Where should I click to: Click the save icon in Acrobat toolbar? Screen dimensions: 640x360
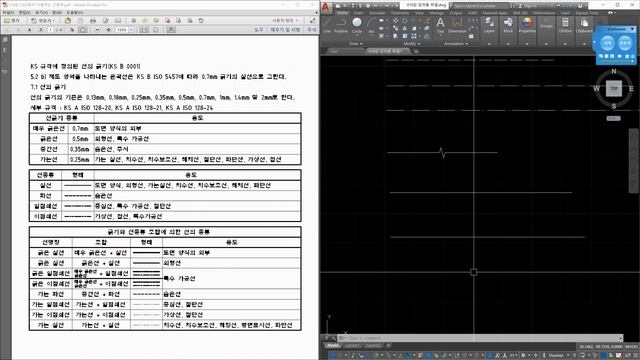[80, 20]
